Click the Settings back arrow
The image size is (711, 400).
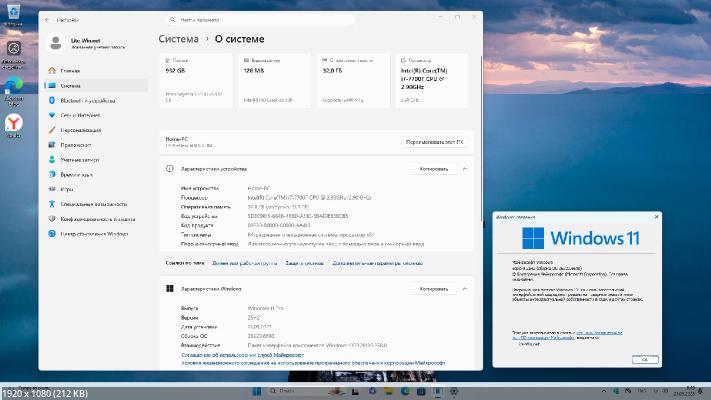(x=47, y=18)
